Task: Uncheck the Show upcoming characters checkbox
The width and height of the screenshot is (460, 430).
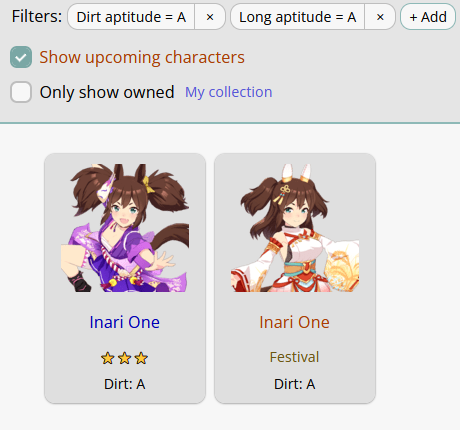Action: tap(21, 57)
